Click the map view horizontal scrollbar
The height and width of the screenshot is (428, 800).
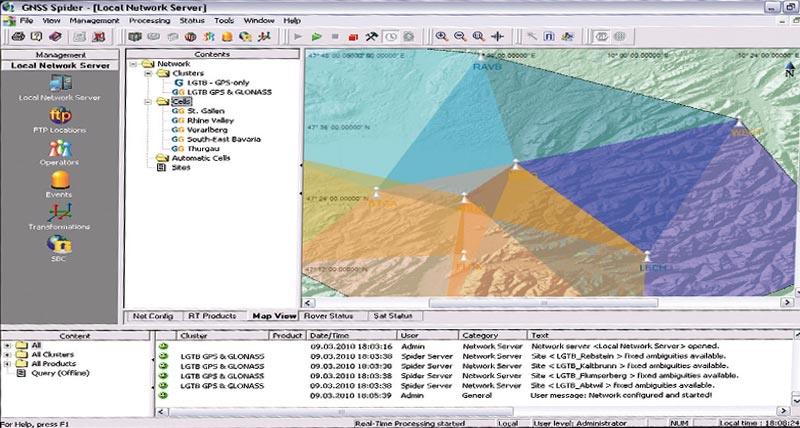(x=545, y=303)
